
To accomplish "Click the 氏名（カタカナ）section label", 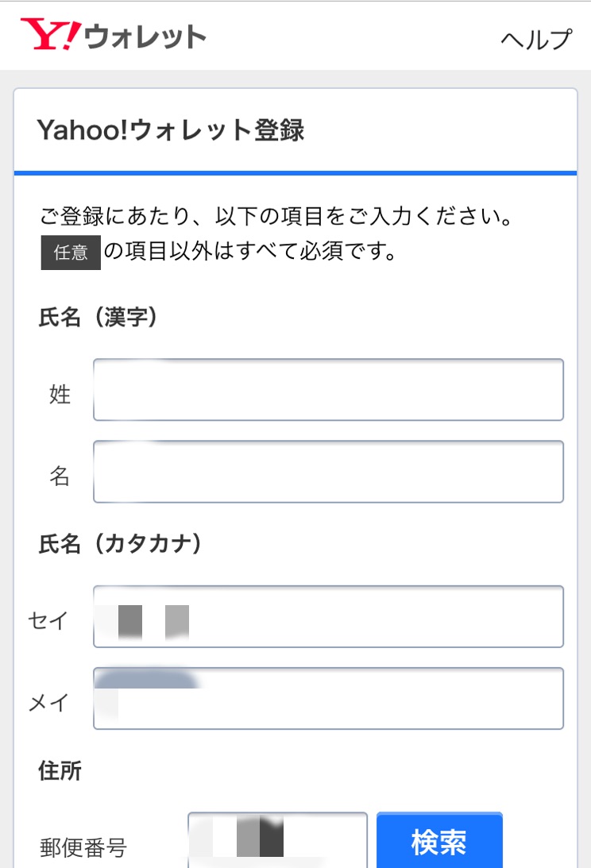I will click(x=120, y=544).
